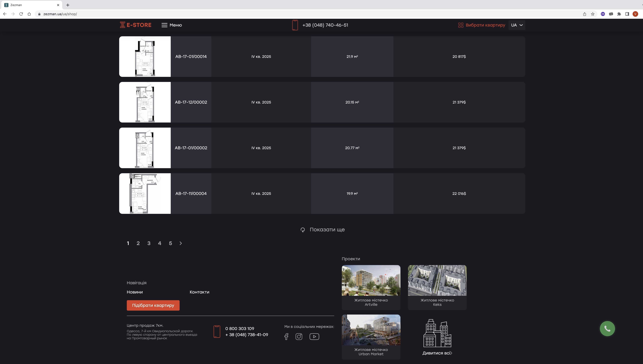The width and height of the screenshot is (643, 364).
Task: Click the E-STORE logo
Action: point(135,25)
